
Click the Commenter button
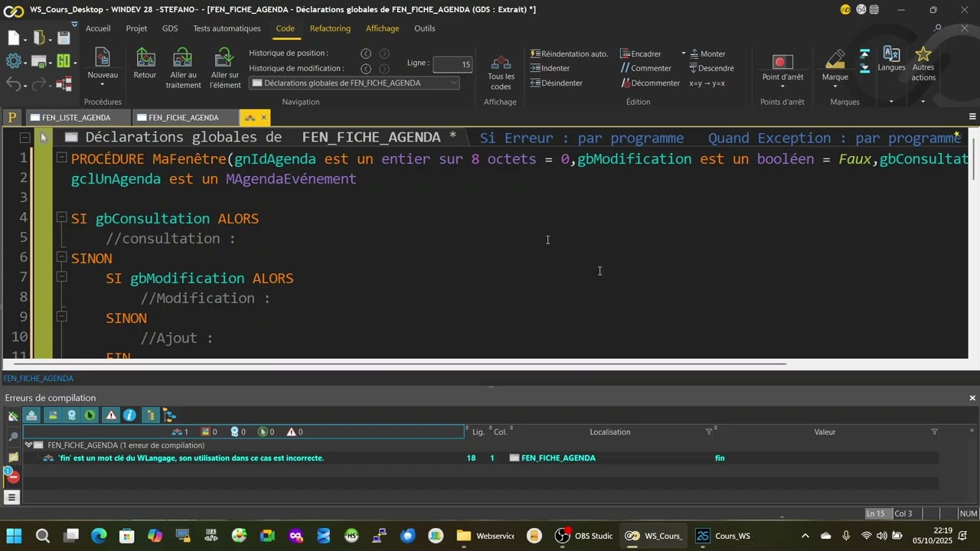pyautogui.click(x=646, y=68)
